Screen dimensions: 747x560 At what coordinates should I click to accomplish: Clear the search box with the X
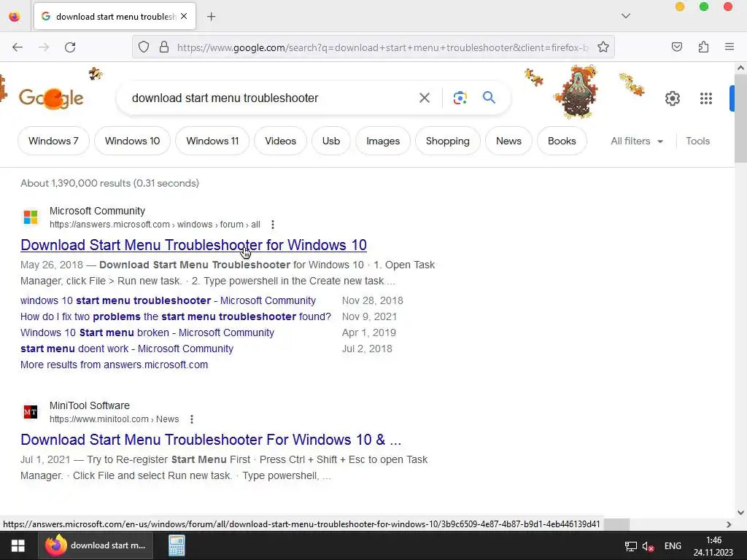click(425, 98)
